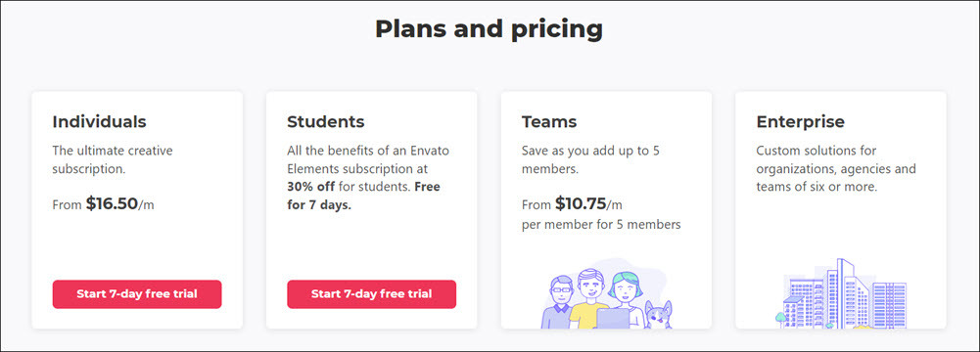
Task: Click the laptop in the Teams illustration
Action: click(613, 319)
